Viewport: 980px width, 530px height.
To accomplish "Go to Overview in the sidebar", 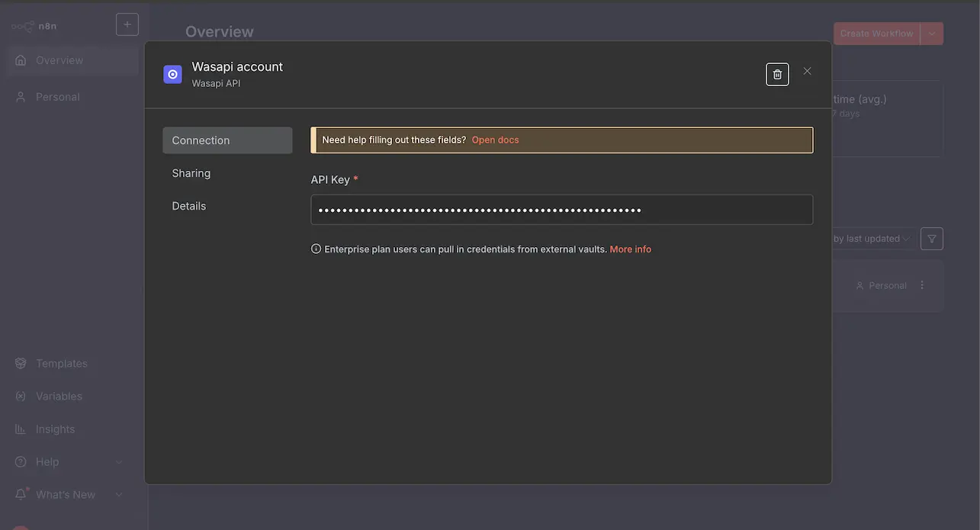I will point(73,60).
